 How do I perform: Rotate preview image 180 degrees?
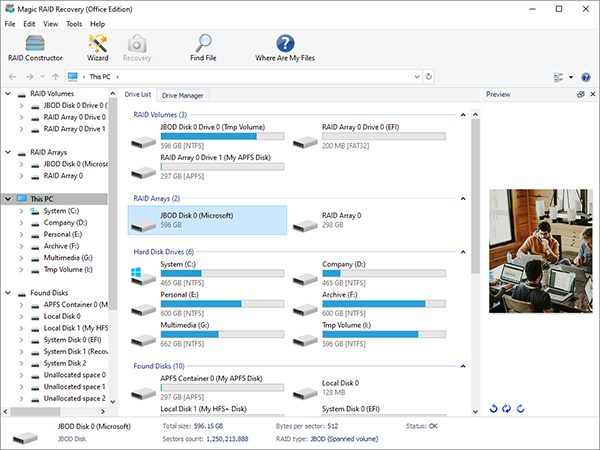[507, 409]
